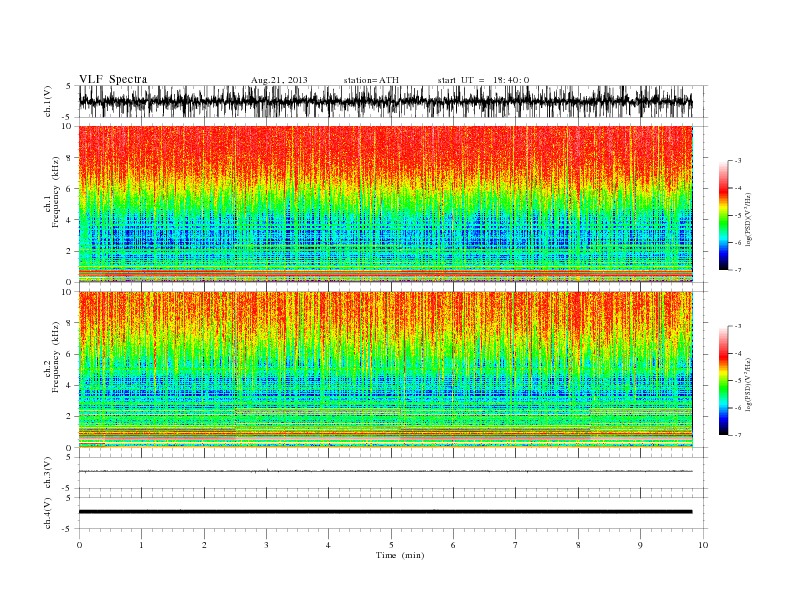Click the "-3" tick on ch.1 colorbar
792x612 pixels.
click(x=738, y=161)
